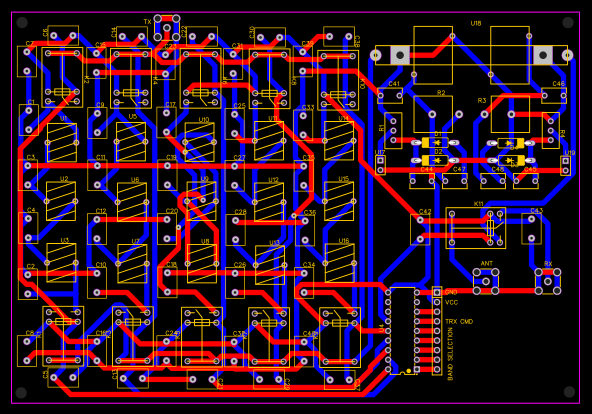Select relay K2

62,77
